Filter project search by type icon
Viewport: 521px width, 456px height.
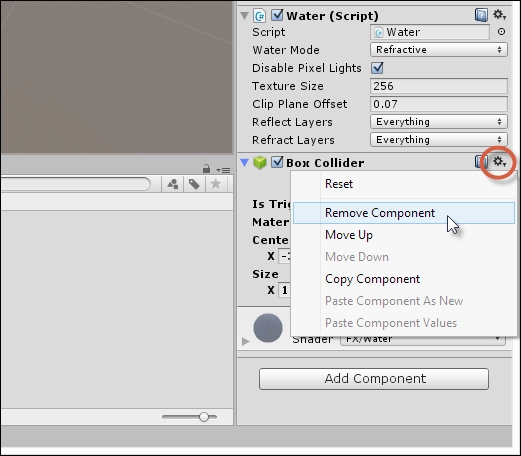(173, 184)
